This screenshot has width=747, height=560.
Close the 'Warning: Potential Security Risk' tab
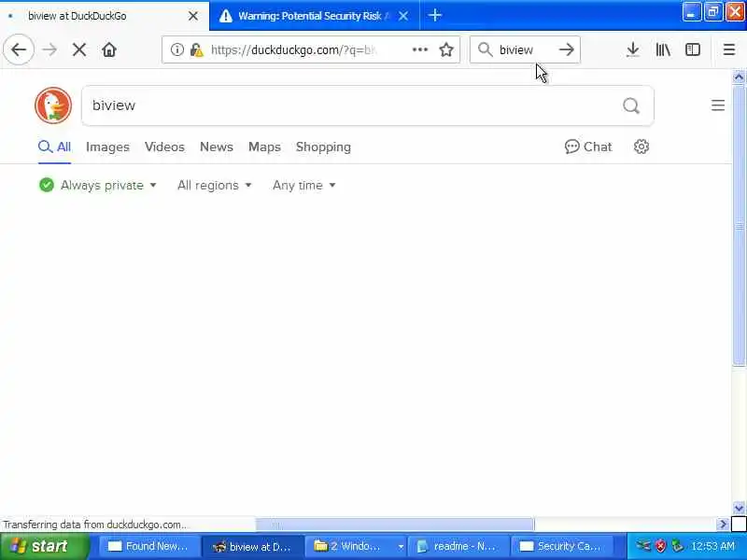point(403,16)
